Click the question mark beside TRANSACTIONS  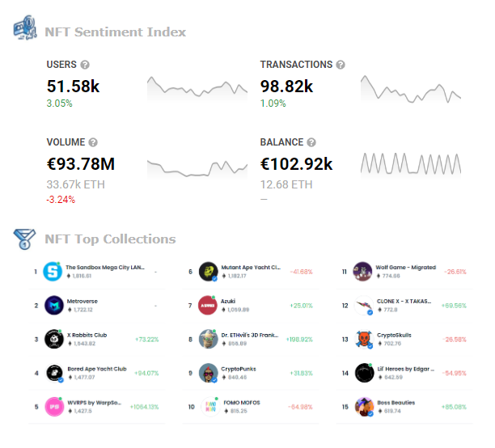(x=341, y=65)
